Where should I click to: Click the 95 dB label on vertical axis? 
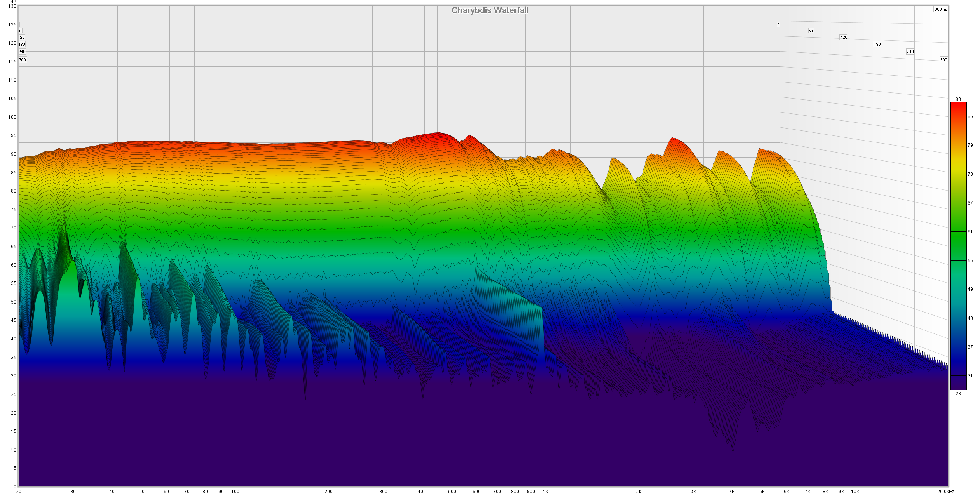tap(14, 135)
